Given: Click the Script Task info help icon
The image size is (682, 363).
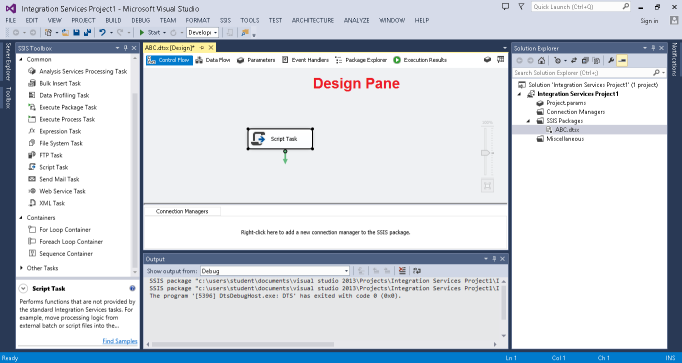Looking at the screenshot, I should pyautogui.click(x=132, y=288).
